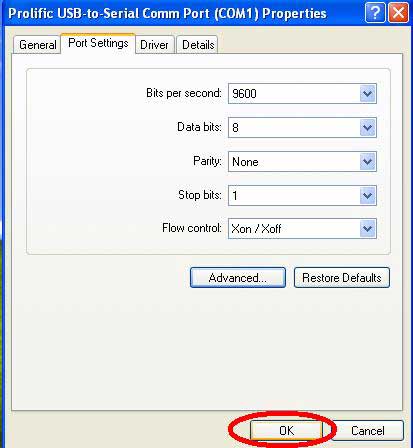Open the Stop bits dropdown arrow
Image resolution: width=413 pixels, height=448 pixels.
tap(368, 195)
